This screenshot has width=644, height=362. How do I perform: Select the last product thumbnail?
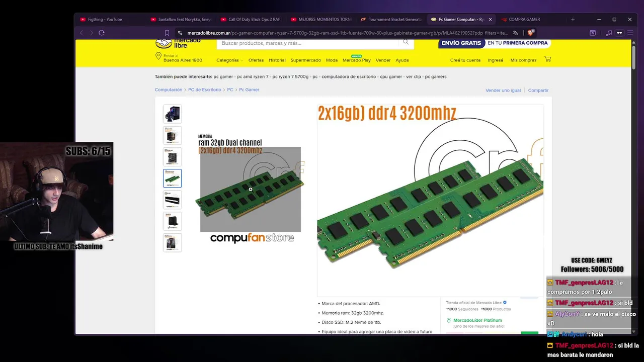[172, 242]
